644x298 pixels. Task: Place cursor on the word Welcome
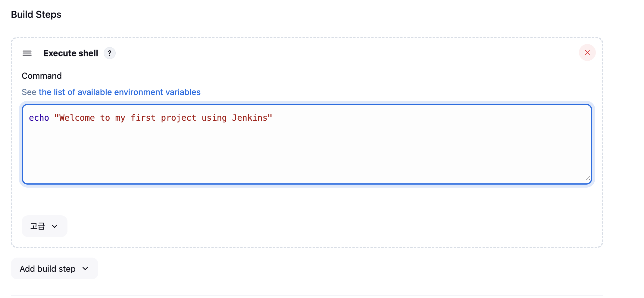click(77, 118)
